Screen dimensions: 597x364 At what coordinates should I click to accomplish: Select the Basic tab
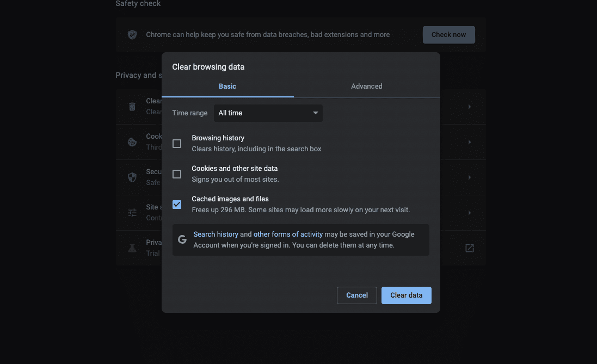click(x=227, y=87)
